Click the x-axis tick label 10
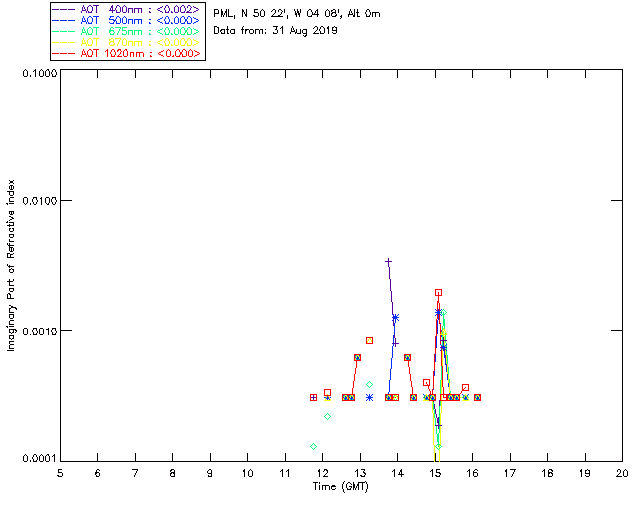The image size is (640, 512). 247,473
